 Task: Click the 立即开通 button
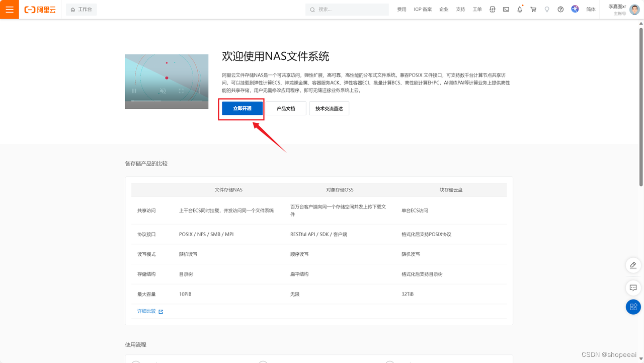[242, 109]
